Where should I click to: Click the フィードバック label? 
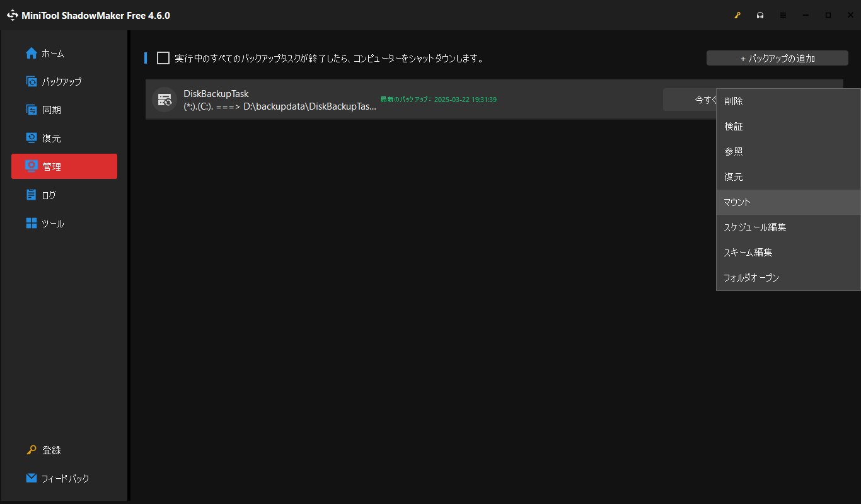point(66,479)
